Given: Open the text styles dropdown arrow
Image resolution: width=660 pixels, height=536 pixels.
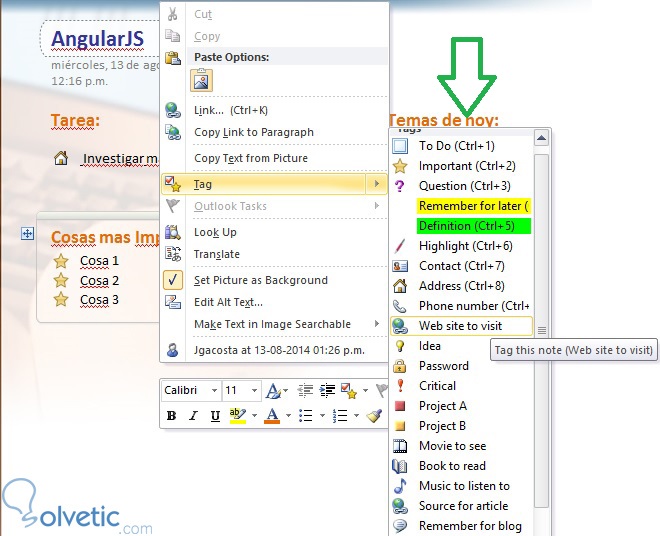Looking at the screenshot, I should pyautogui.click(x=286, y=391).
